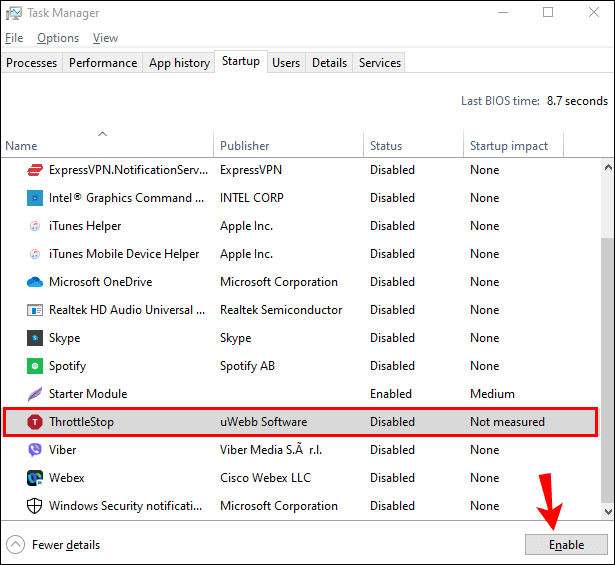This screenshot has height=565, width=615.
Task: Switch to the App history tab
Action: tap(179, 63)
